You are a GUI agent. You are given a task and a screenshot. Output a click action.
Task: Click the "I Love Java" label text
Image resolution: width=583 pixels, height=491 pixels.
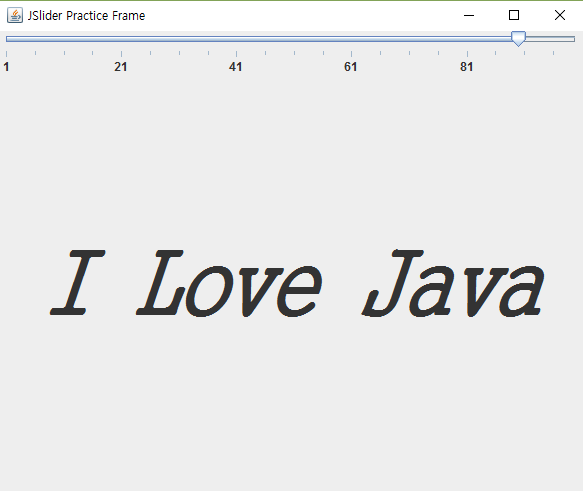click(297, 283)
